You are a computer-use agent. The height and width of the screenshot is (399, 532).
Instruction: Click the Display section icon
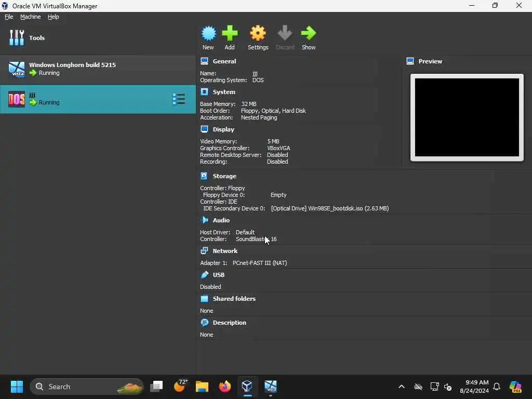click(x=204, y=129)
